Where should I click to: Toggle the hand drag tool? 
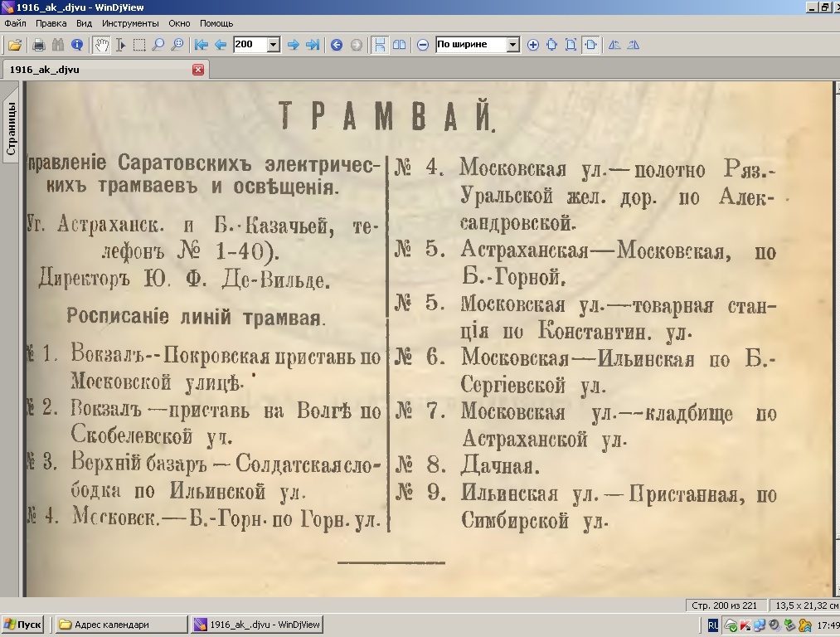(x=101, y=45)
